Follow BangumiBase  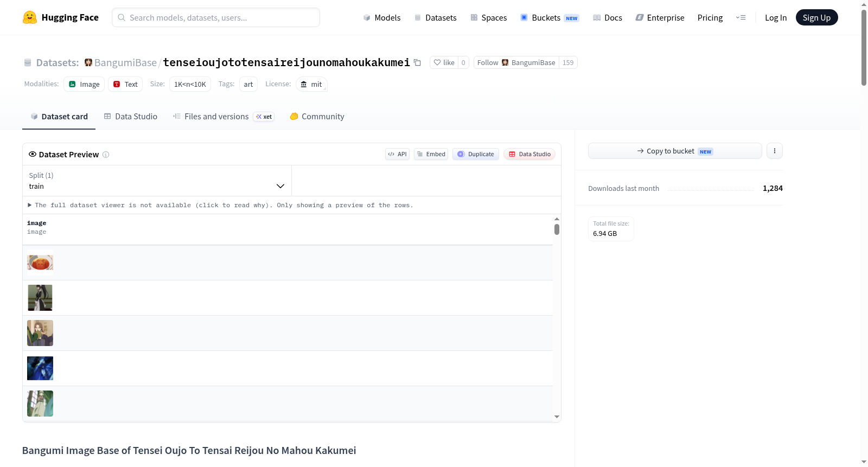click(516, 62)
